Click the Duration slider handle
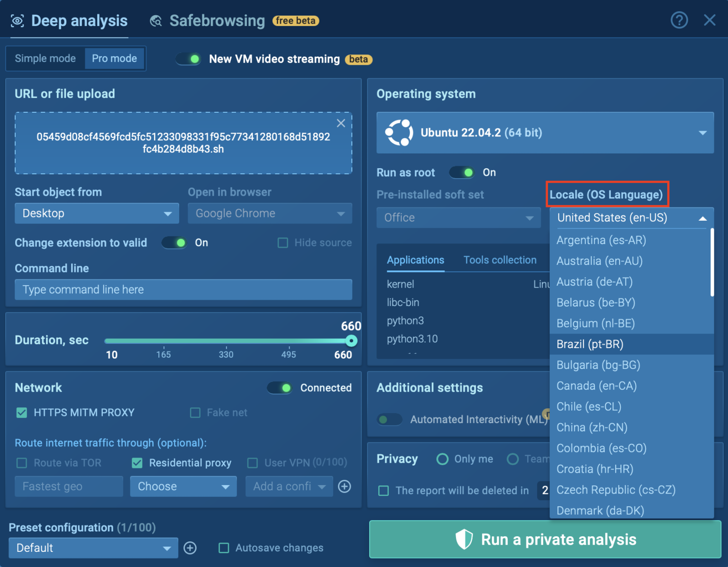This screenshot has height=567, width=728. click(x=351, y=341)
